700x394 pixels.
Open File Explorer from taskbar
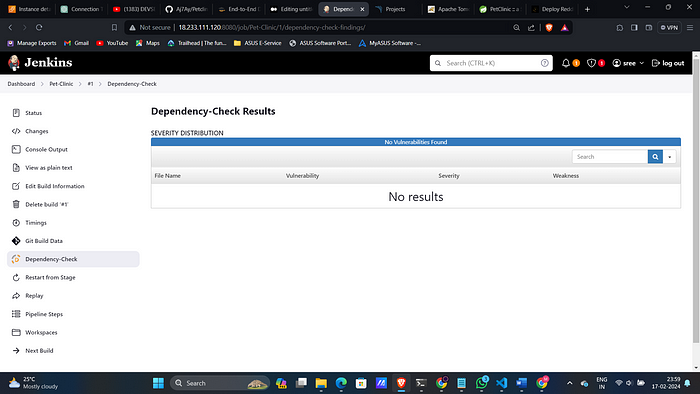[x=321, y=383]
